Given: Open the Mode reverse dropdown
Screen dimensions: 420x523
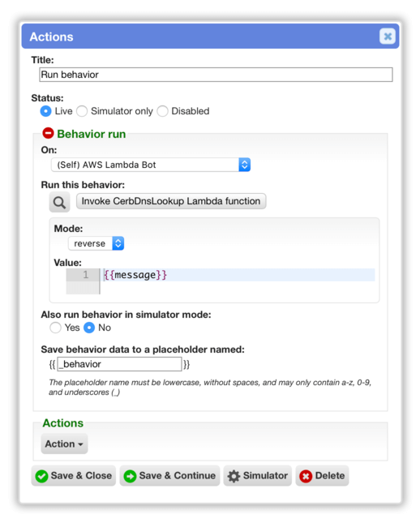Looking at the screenshot, I should tap(96, 243).
